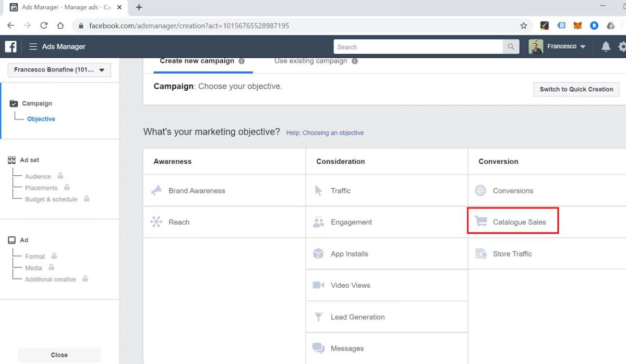Select Format under Ad
Viewport: 626px width, 364px height.
click(35, 256)
